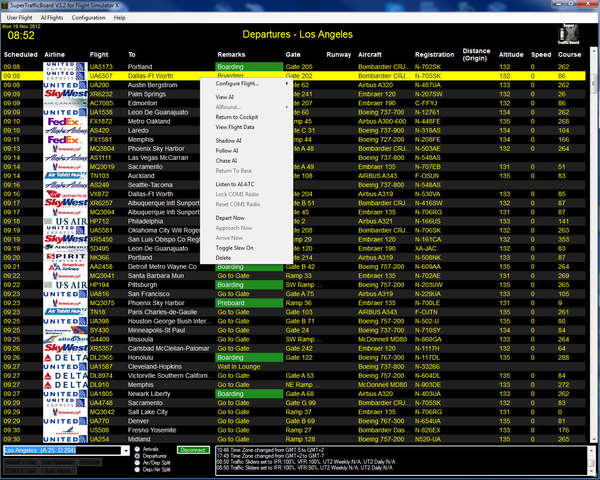600x480 pixels.
Task: Click Spirit logo beside flight NK366
Action: click(65, 258)
